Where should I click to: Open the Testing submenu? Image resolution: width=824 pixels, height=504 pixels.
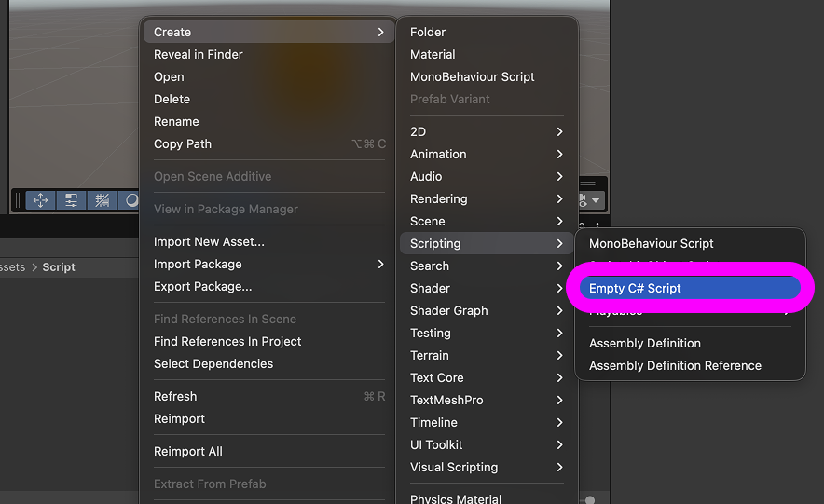pos(487,333)
